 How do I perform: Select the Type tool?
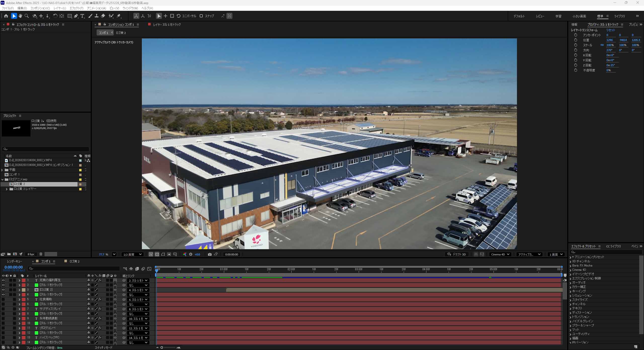pos(82,16)
